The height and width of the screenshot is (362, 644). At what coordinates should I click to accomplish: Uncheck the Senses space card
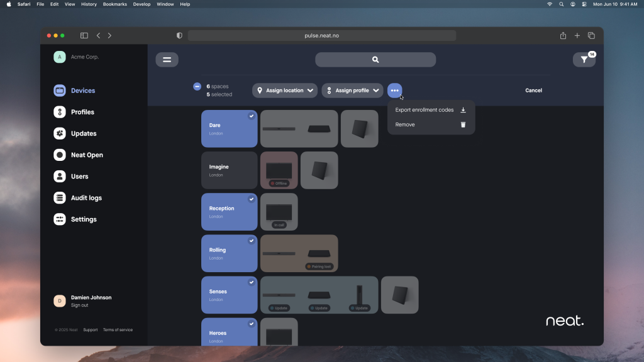[229, 295]
